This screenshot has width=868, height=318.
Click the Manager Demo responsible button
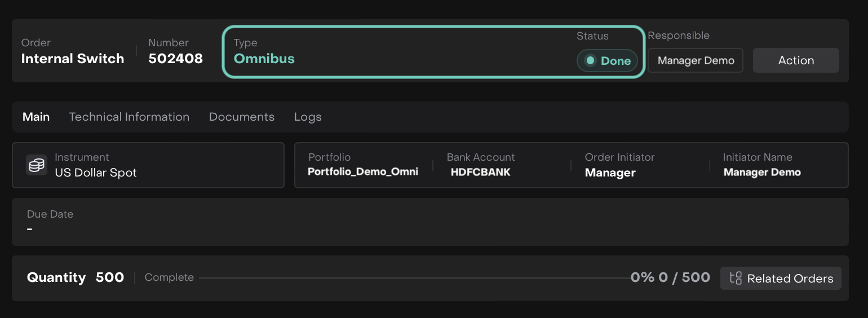(696, 60)
